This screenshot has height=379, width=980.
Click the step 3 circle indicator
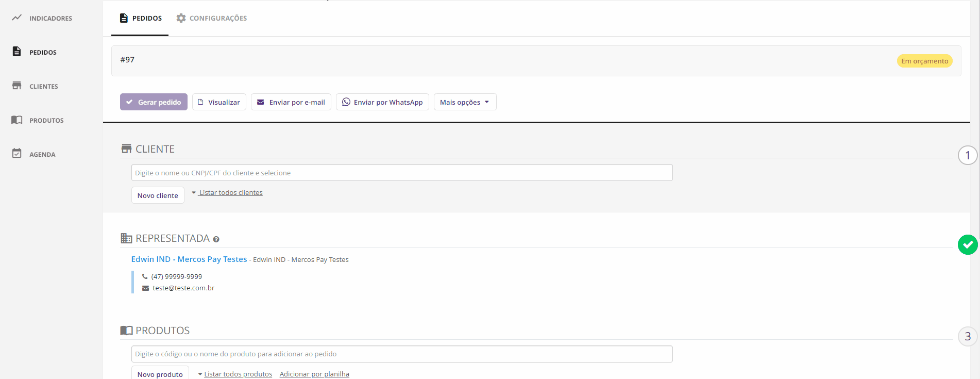point(967,336)
